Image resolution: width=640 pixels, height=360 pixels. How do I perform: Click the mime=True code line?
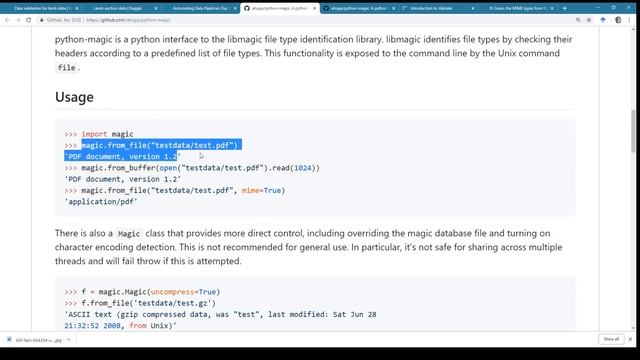[x=175, y=190]
